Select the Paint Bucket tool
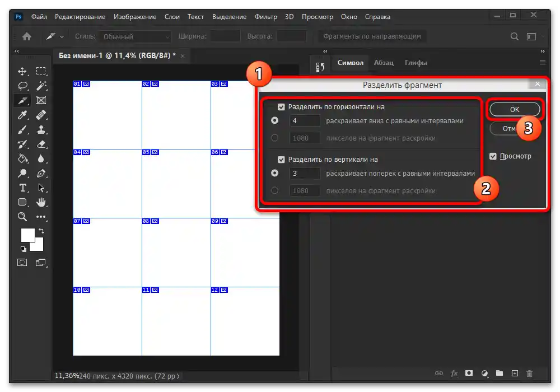 point(22,158)
